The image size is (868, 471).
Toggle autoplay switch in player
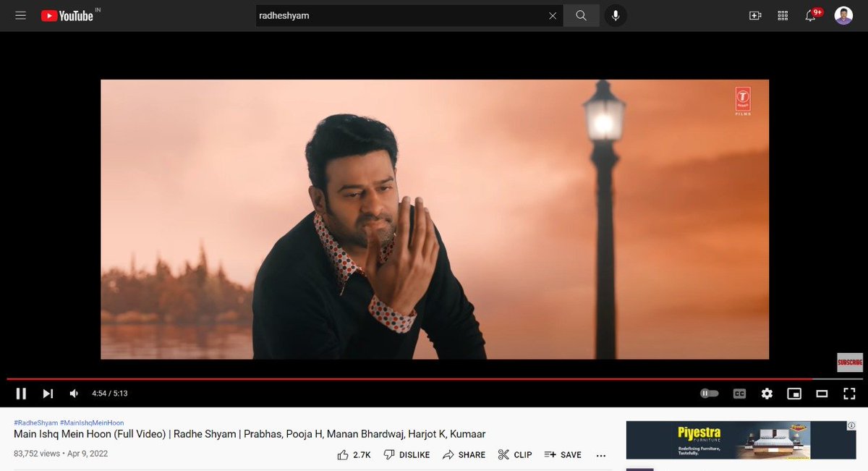click(710, 394)
